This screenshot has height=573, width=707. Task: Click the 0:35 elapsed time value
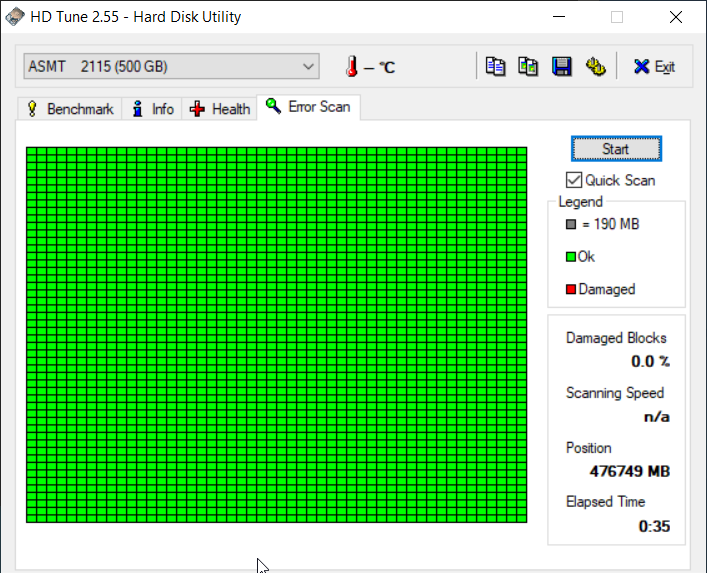(x=654, y=526)
